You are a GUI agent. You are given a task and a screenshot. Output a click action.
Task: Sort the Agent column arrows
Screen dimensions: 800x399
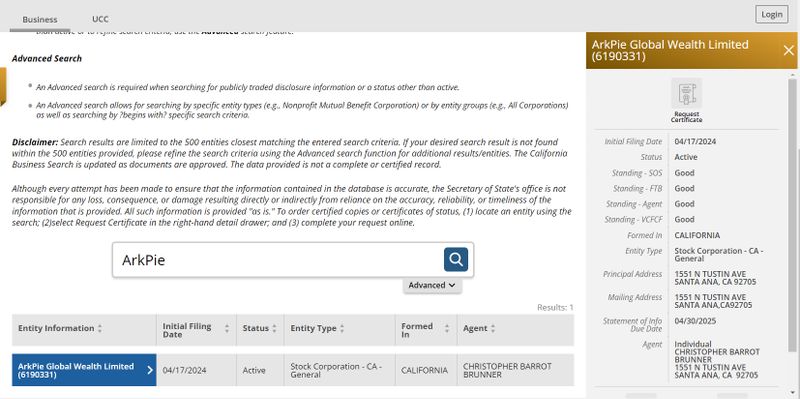click(493, 329)
